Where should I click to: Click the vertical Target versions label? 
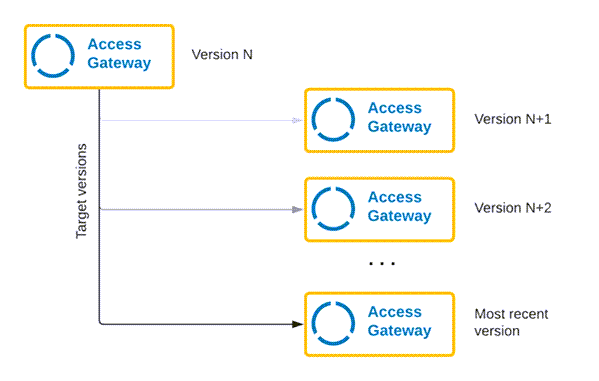click(x=81, y=191)
